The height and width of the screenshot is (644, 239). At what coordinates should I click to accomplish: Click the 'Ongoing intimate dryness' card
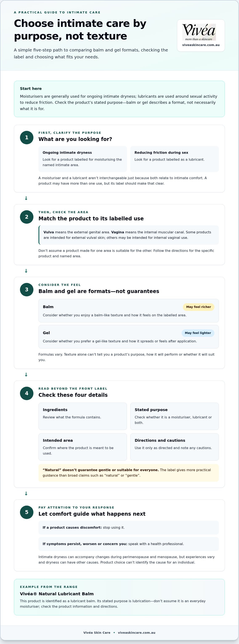83,159
